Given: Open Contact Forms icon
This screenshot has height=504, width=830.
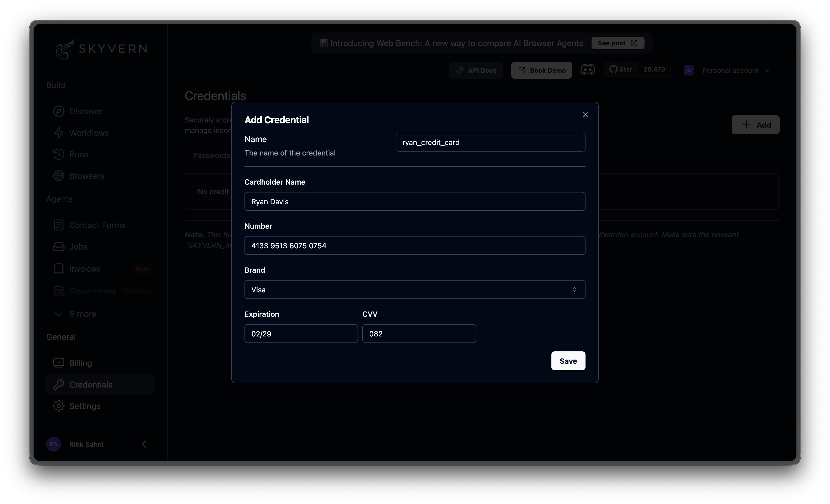Looking at the screenshot, I should pos(58,225).
